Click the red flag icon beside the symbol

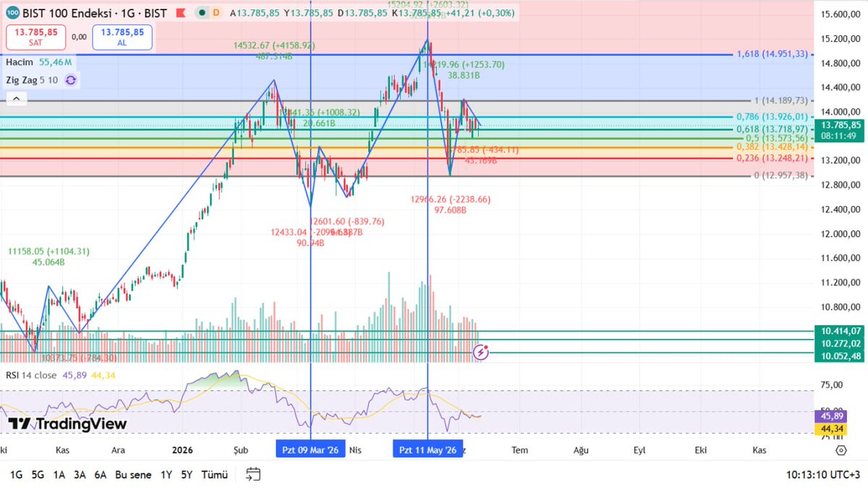[x=181, y=13]
